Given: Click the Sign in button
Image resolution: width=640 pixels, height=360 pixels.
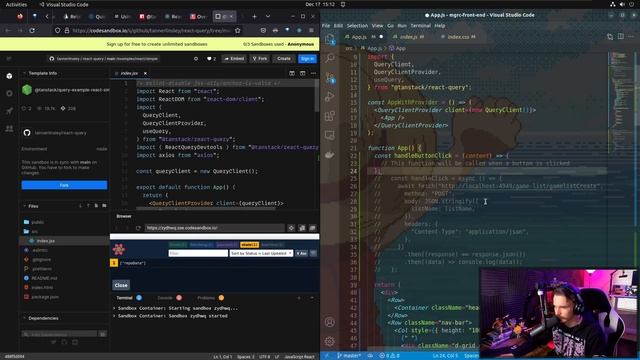Looking at the screenshot, I should 307,59.
